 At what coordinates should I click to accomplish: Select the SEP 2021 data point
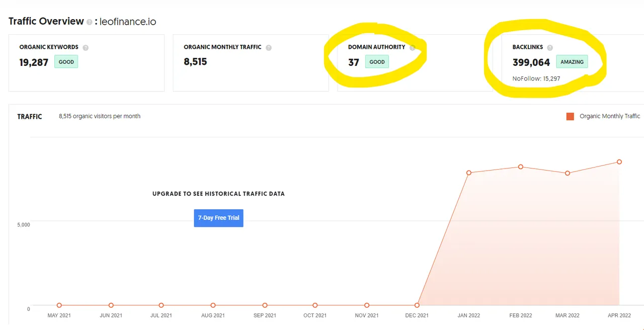coord(265,305)
